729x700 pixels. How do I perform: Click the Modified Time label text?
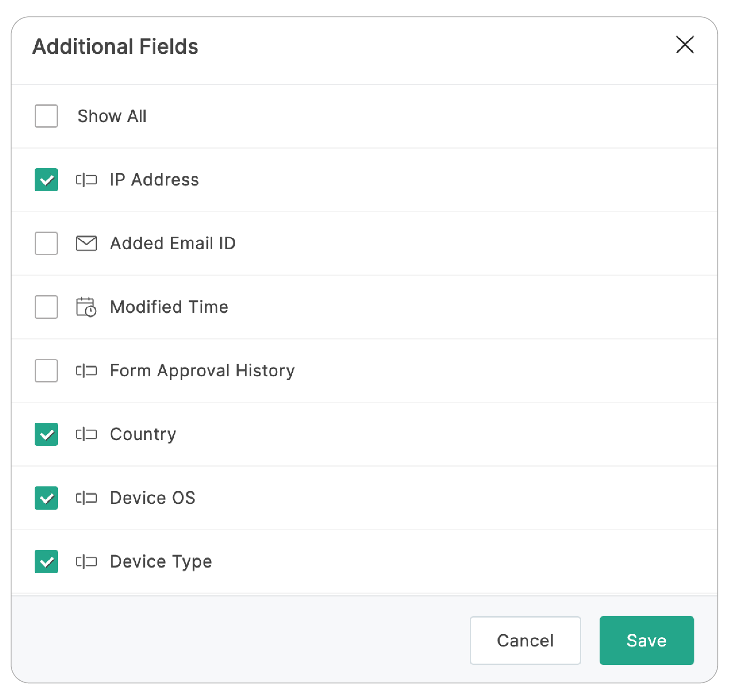(169, 307)
